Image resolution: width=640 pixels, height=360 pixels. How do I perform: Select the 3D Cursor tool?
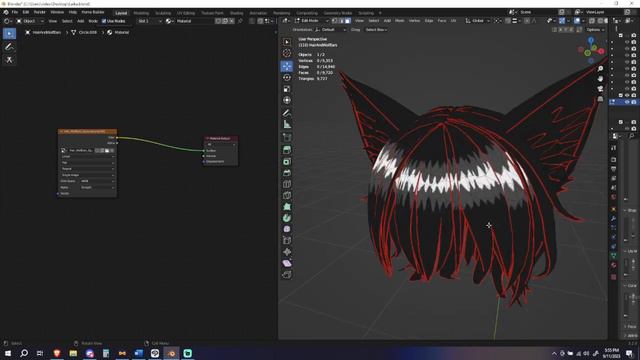pos(287,53)
